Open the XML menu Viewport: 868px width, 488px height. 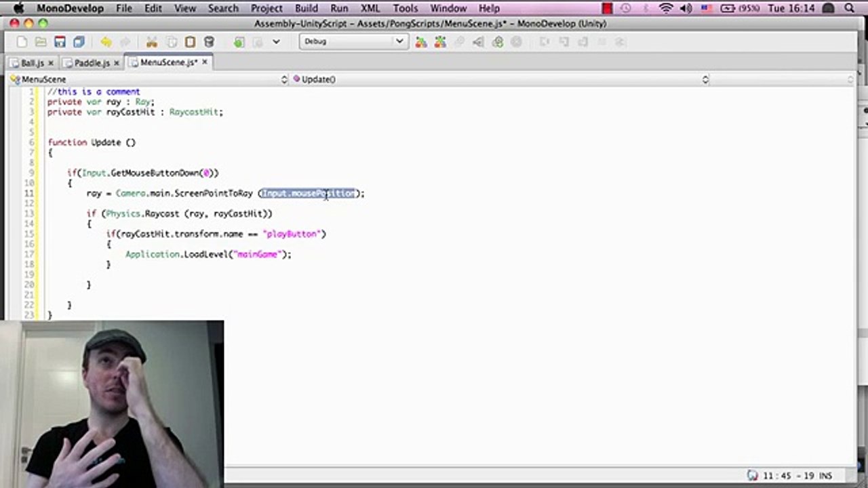click(370, 8)
